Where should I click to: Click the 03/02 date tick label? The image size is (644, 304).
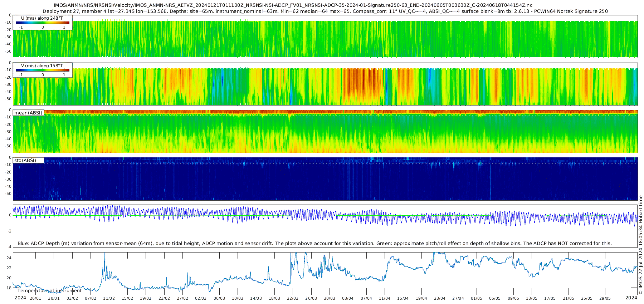(72, 298)
